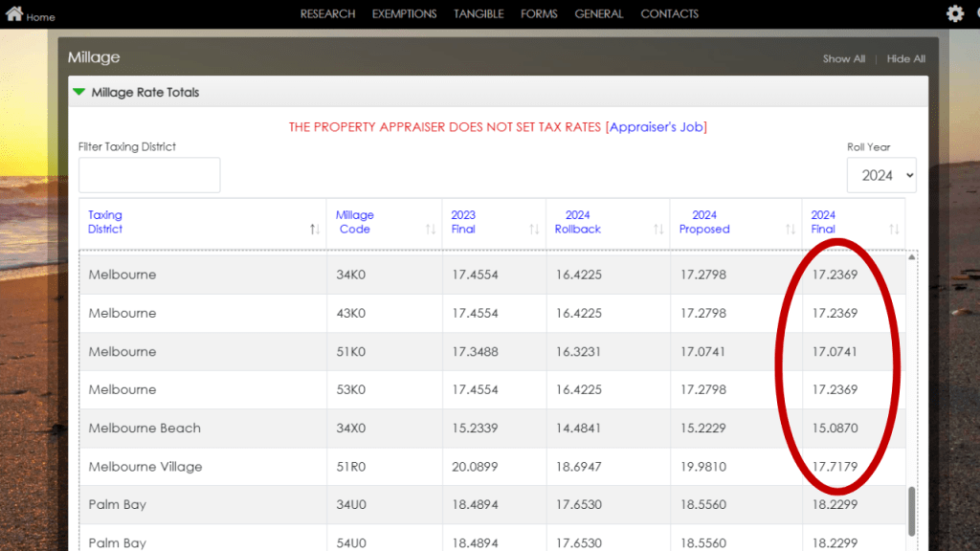Screen dimensions: 980x551
Task: Click the Filter Taxing District input field
Action: point(148,175)
